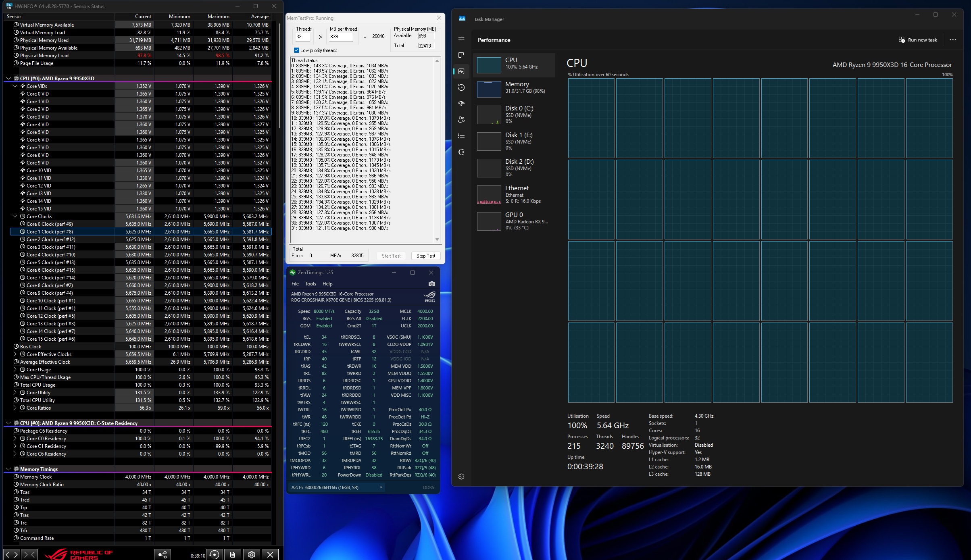Collapse the Memory Timings sensor group
The image size is (971, 560).
[8, 469]
